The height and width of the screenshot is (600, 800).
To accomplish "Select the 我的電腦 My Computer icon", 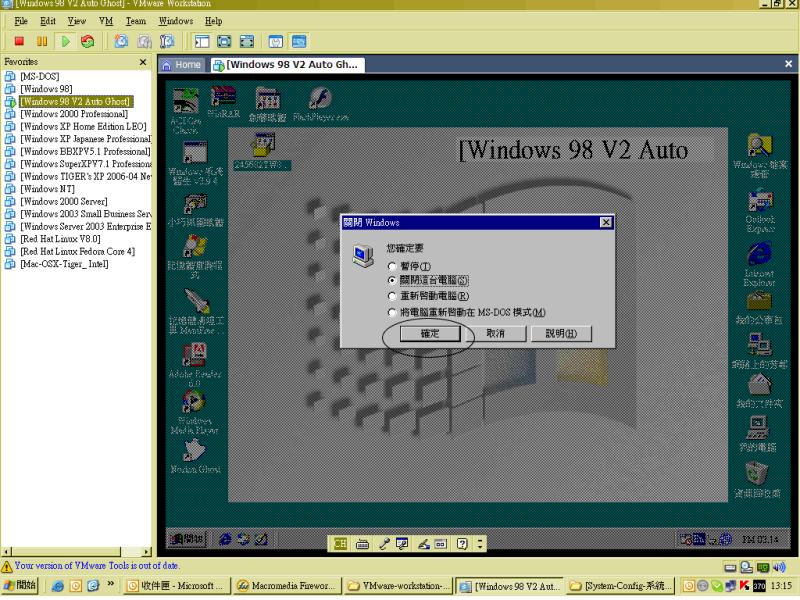I will click(x=758, y=434).
